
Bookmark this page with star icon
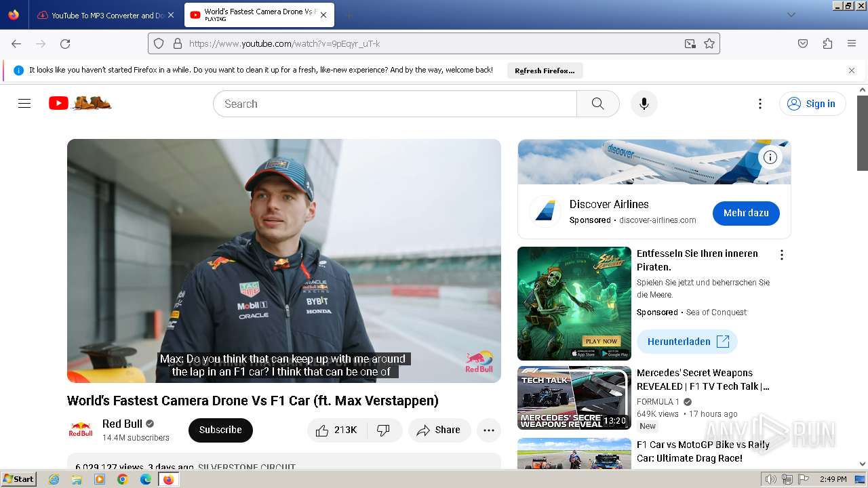coord(709,43)
